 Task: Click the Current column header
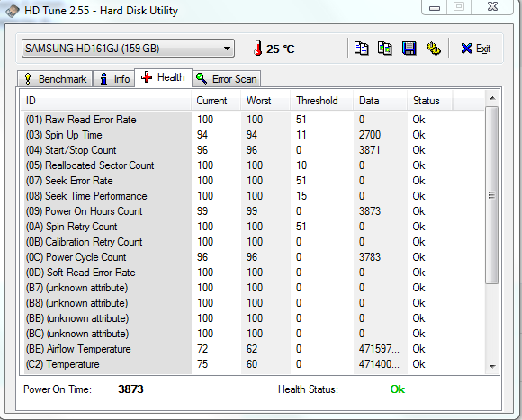[211, 101]
